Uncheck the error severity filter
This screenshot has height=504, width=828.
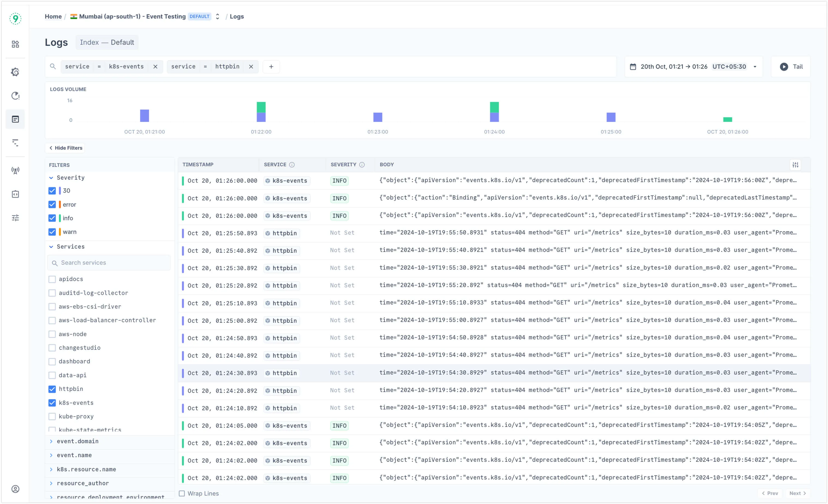point(52,204)
